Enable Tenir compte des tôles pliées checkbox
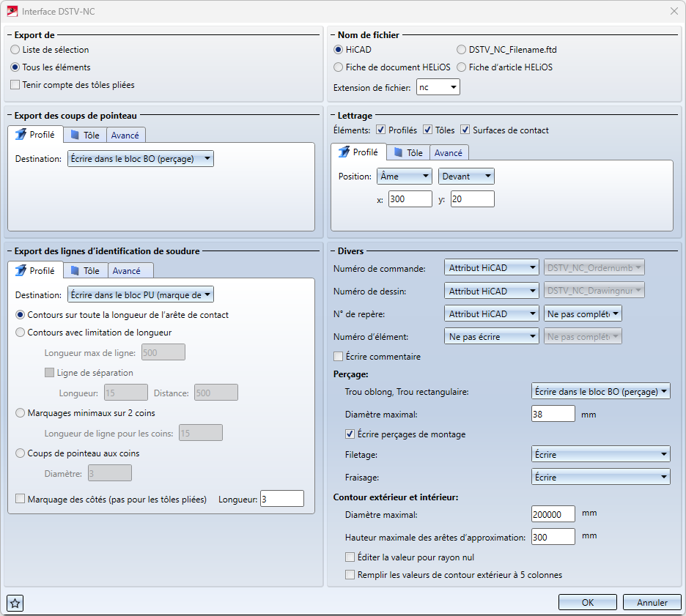Screen dimensions: 686x616 pos(15,85)
